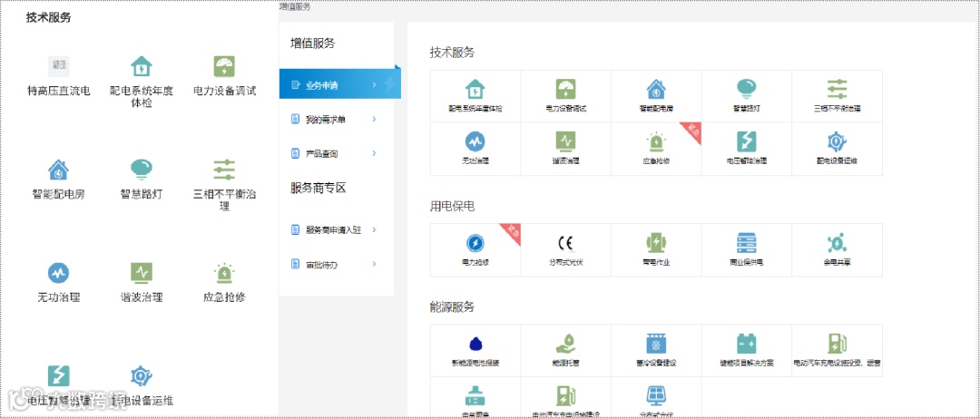Open 智慧路灯 bulb icon in left panel
This screenshot has height=418, width=980.
142,170
